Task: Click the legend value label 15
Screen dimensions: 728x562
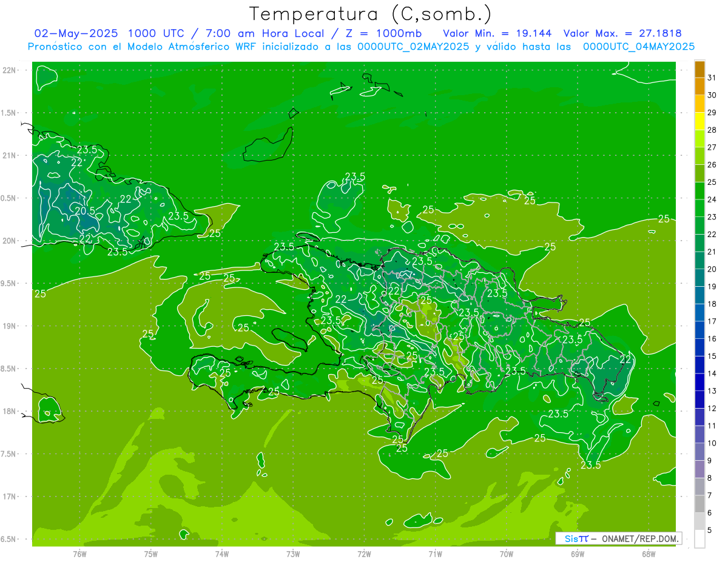Action: tap(712, 356)
